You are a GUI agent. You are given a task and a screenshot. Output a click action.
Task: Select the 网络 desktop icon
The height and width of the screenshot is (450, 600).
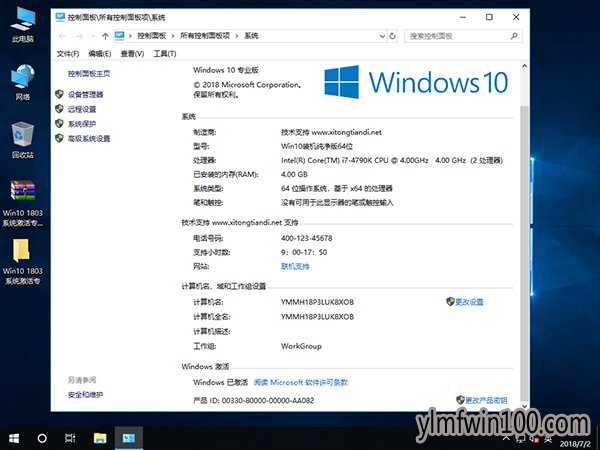tap(23, 82)
